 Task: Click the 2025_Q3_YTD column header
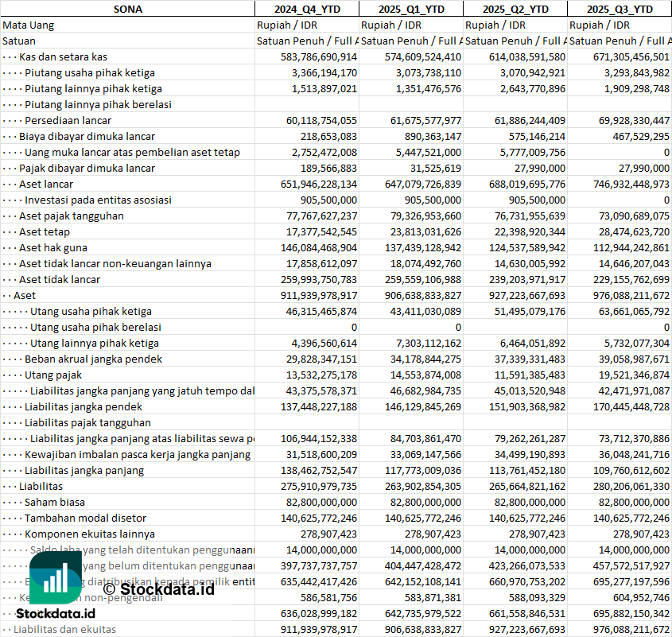coord(620,9)
